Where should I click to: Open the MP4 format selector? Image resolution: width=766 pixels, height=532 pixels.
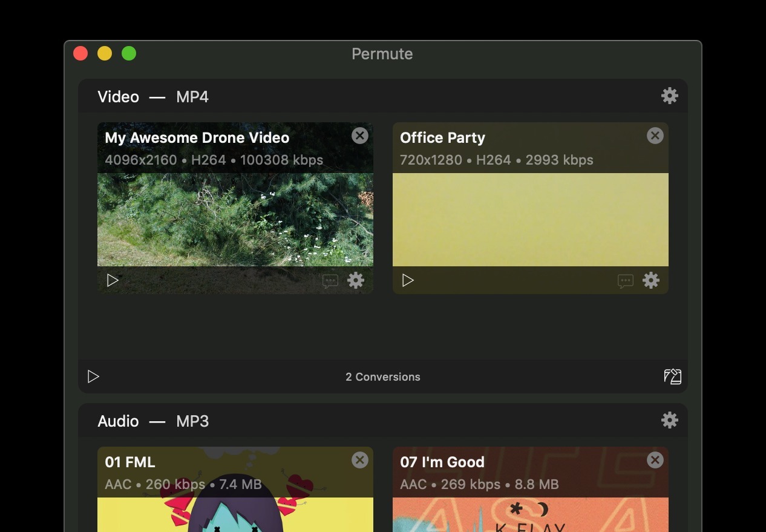coord(192,96)
